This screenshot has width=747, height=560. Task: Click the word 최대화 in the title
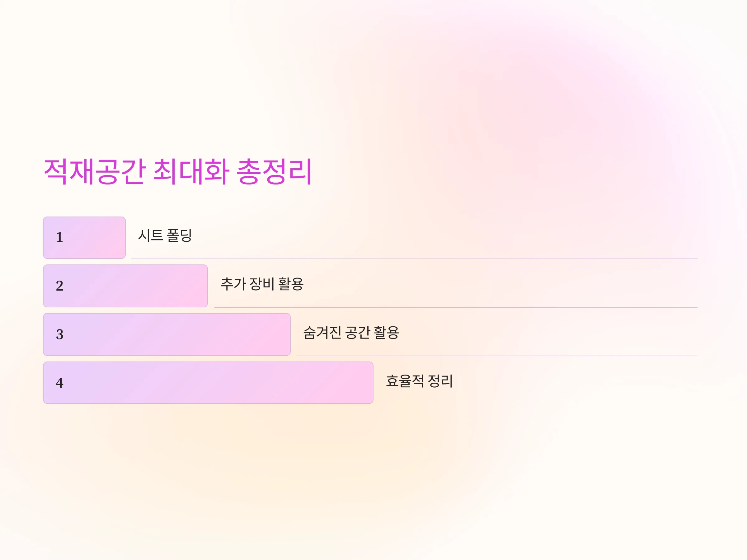(191, 171)
